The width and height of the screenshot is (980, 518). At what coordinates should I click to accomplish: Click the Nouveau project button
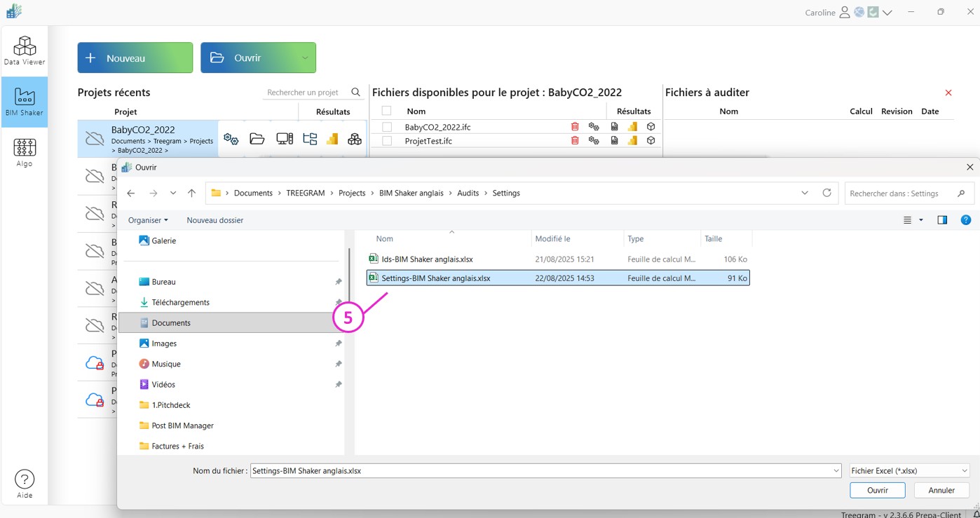point(135,58)
